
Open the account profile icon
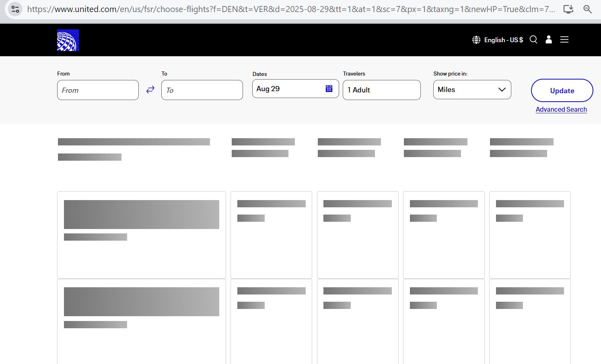click(x=549, y=39)
